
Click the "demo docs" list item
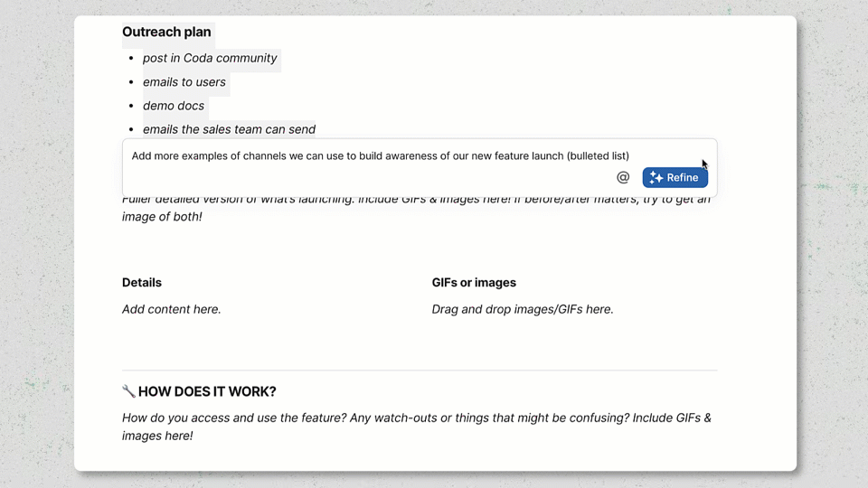(x=174, y=106)
